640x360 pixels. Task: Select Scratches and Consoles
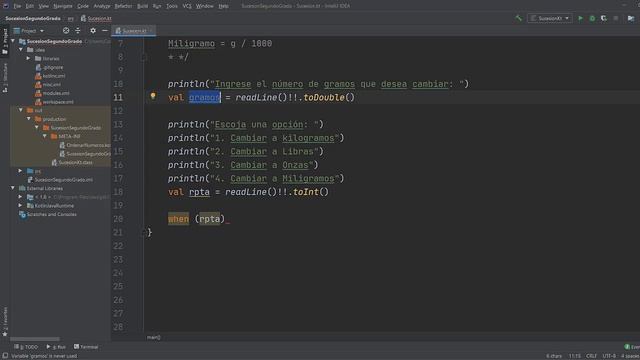coord(48,214)
